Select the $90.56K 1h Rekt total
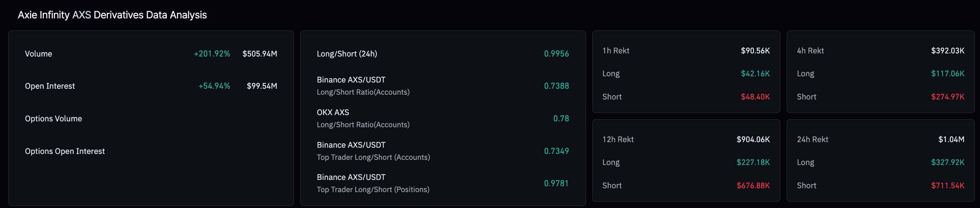This screenshot has height=208, width=980. point(755,51)
